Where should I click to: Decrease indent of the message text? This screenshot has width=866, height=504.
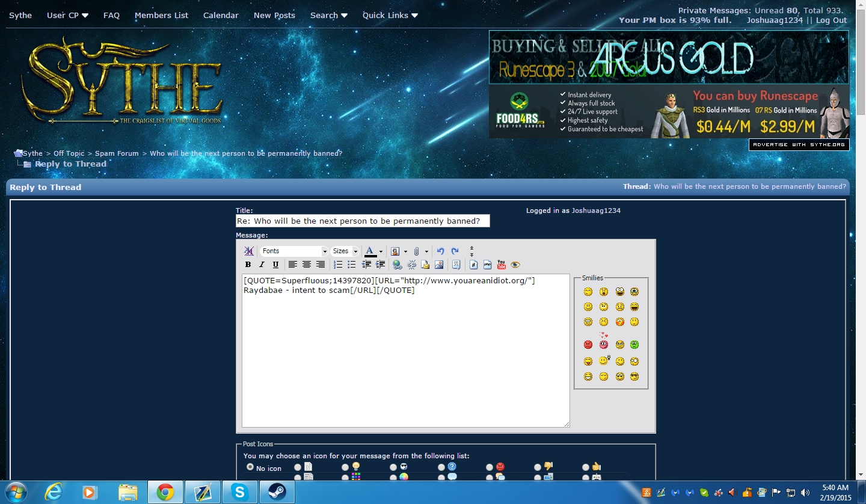point(366,265)
